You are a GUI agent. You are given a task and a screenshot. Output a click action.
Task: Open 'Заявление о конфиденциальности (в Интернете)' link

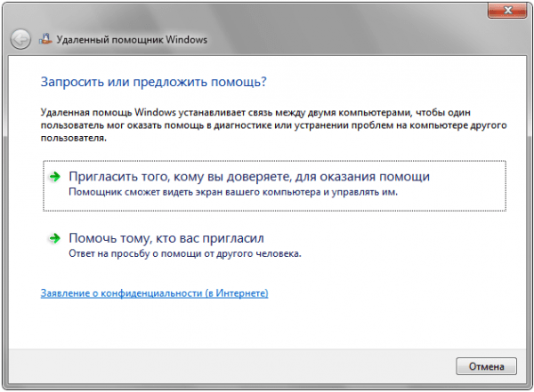154,293
